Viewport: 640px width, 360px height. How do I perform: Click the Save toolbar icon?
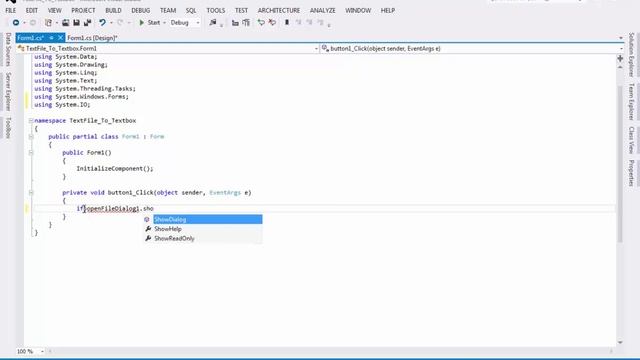pyautogui.click(x=76, y=23)
